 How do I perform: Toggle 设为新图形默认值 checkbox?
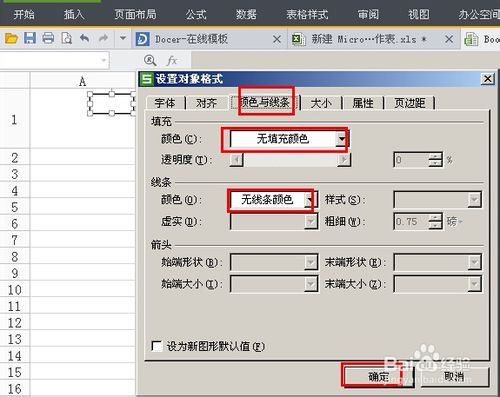[x=157, y=346]
